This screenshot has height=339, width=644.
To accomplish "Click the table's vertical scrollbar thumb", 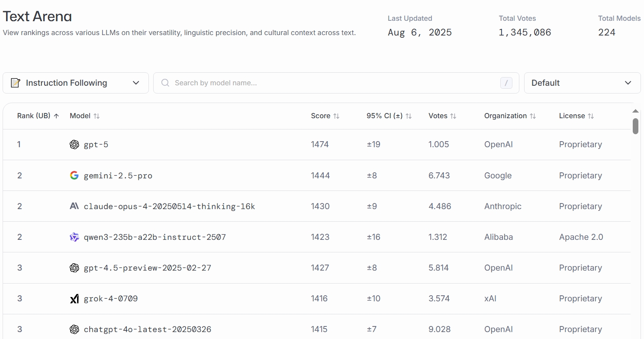I will (635, 126).
